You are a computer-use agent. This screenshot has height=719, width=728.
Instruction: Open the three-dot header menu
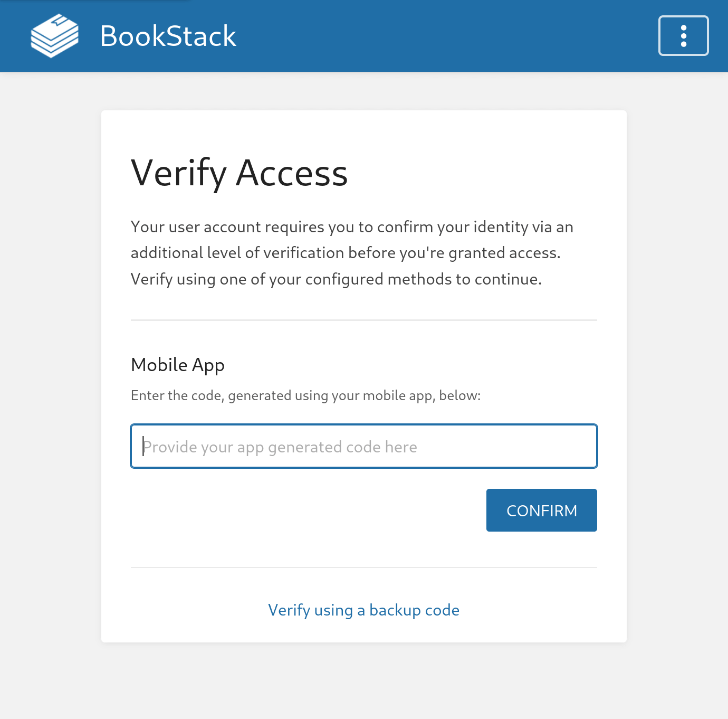683,36
